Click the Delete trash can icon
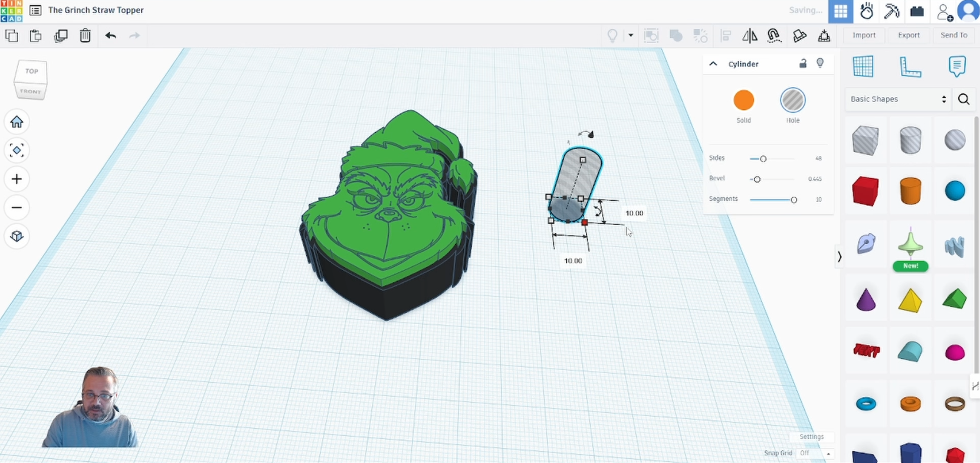This screenshot has width=980, height=463. [85, 35]
